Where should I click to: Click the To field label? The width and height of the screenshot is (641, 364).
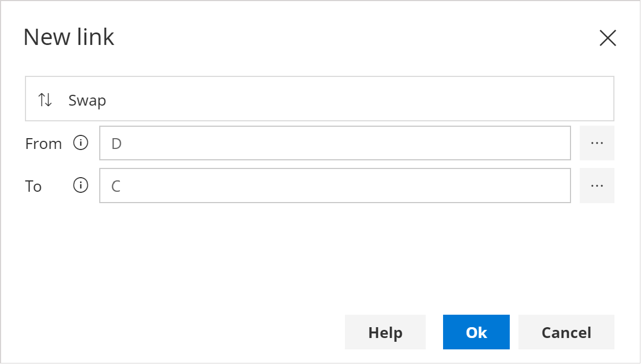34,186
